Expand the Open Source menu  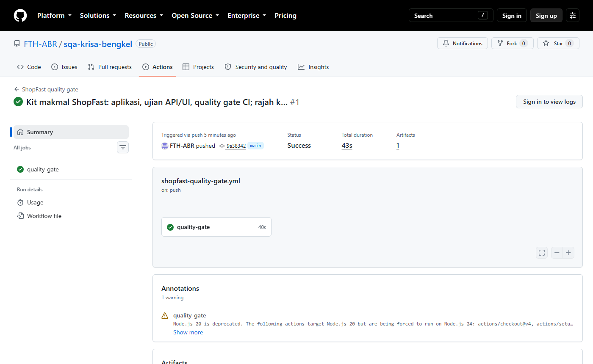[x=195, y=16]
